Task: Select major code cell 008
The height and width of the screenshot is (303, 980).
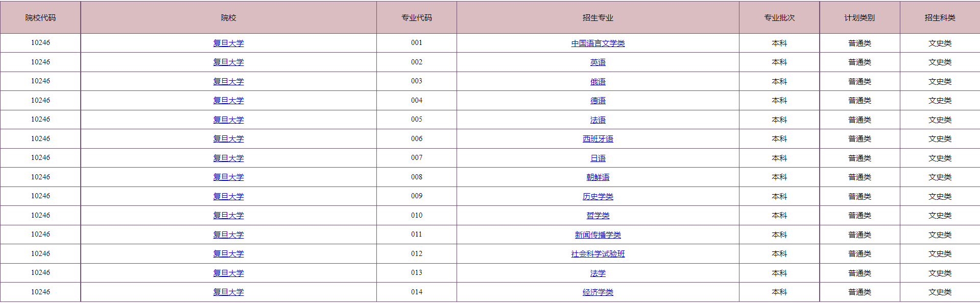Action: click(417, 177)
